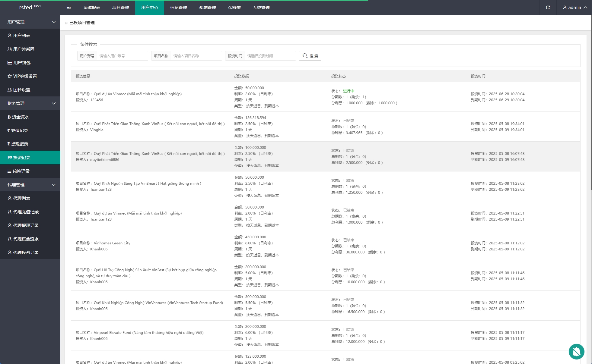Open 兑换记录 list icon item

coord(21,171)
